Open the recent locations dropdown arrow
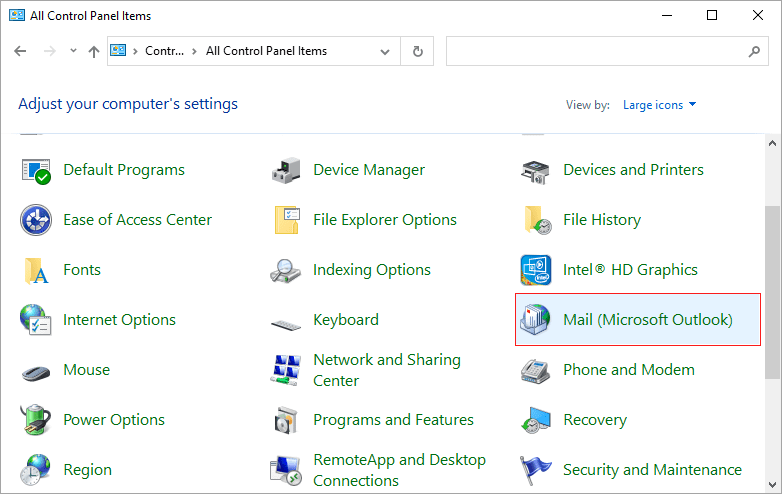The width and height of the screenshot is (782, 494). tap(73, 50)
